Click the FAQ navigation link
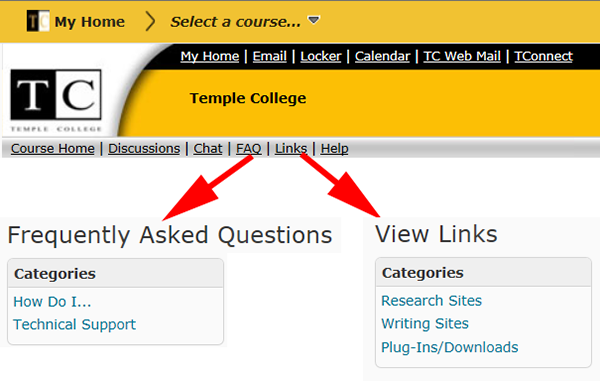600x381 pixels. [x=249, y=148]
